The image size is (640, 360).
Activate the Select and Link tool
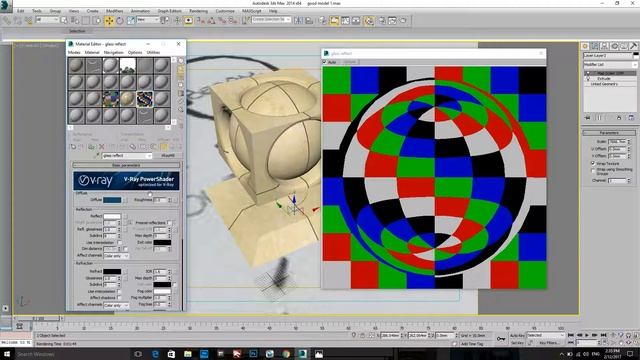click(x=7, y=20)
